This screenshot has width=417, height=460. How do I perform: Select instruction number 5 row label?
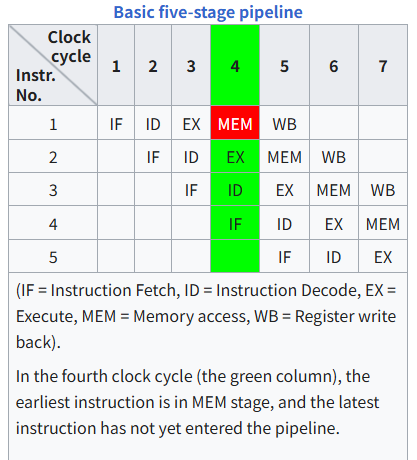click(53, 256)
